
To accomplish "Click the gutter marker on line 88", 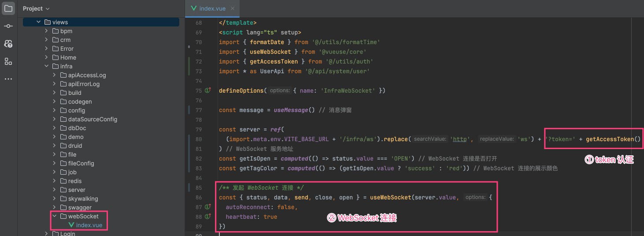I will 208,217.
